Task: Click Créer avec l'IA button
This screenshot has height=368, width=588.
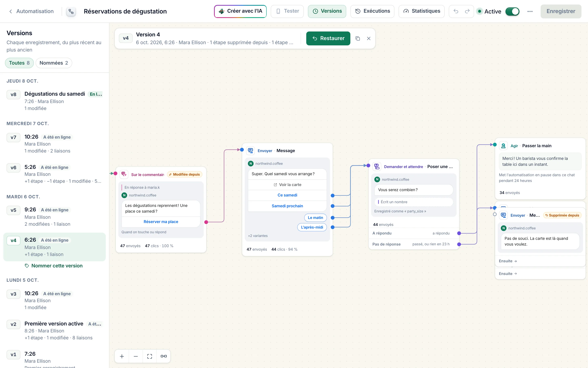Action: point(240,11)
